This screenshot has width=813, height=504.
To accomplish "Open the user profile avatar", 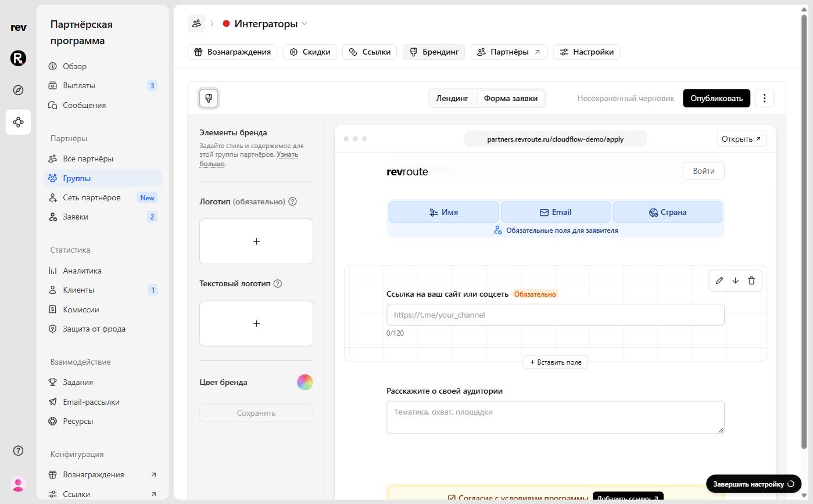I will tap(18, 484).
